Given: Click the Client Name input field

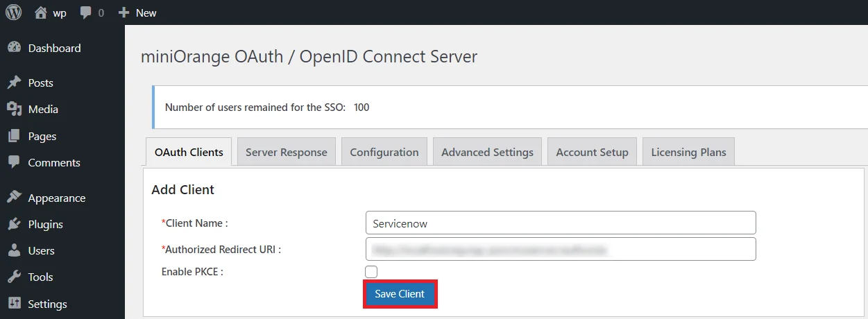Looking at the screenshot, I should (x=560, y=223).
